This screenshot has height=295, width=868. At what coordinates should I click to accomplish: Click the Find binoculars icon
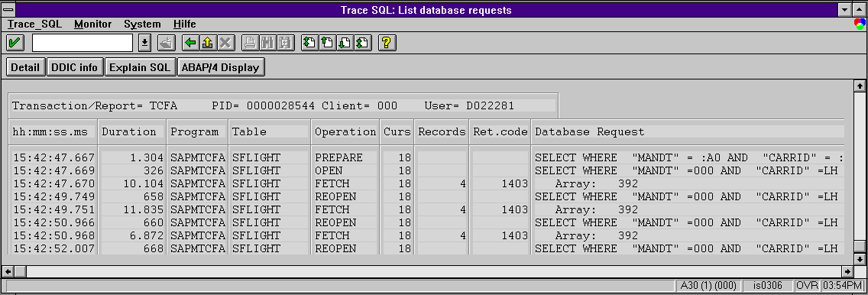pyautogui.click(x=267, y=43)
